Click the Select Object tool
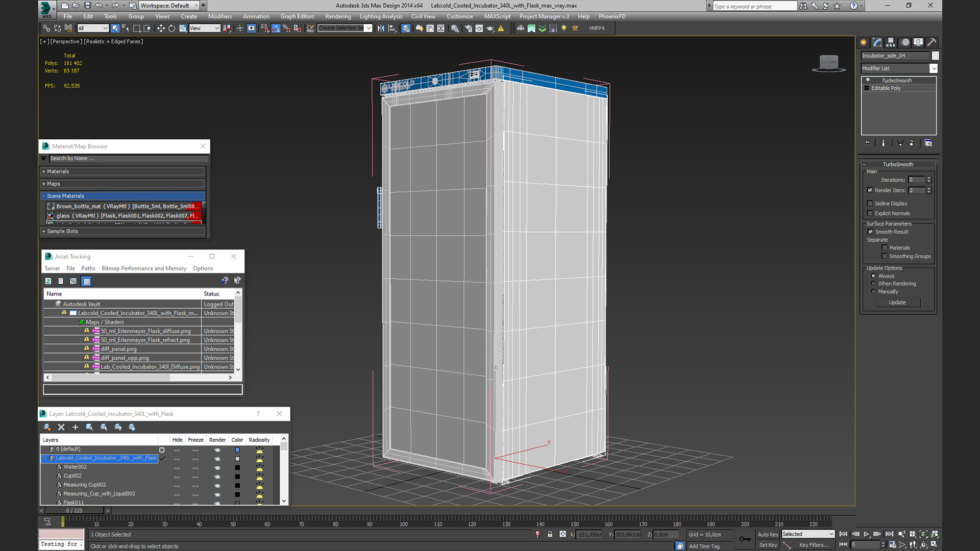 (x=115, y=29)
